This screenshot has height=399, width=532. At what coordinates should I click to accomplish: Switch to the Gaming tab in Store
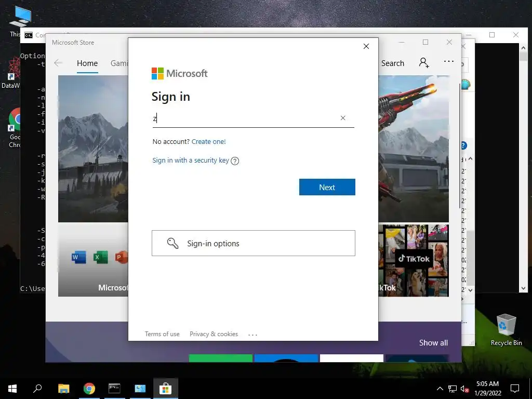point(119,63)
